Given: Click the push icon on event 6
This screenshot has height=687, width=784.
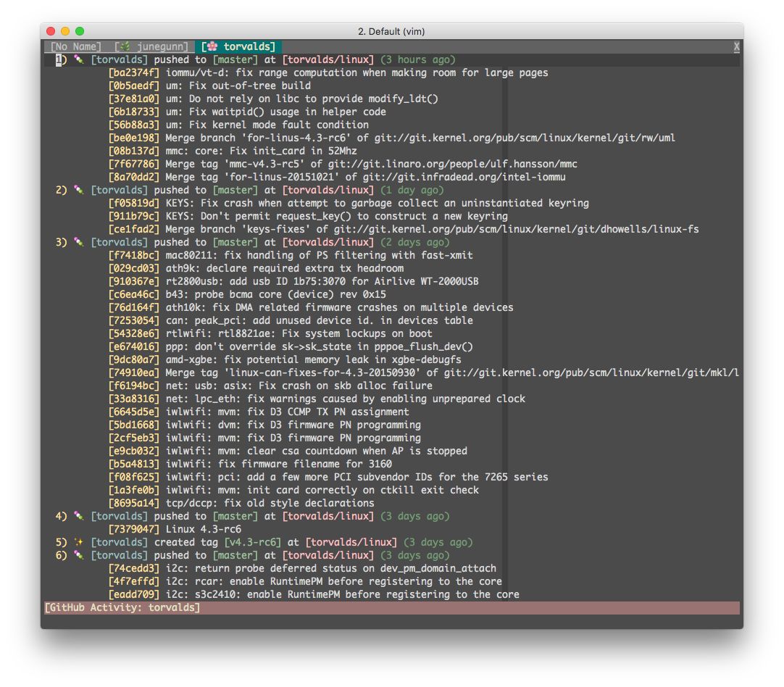Looking at the screenshot, I should [79, 555].
